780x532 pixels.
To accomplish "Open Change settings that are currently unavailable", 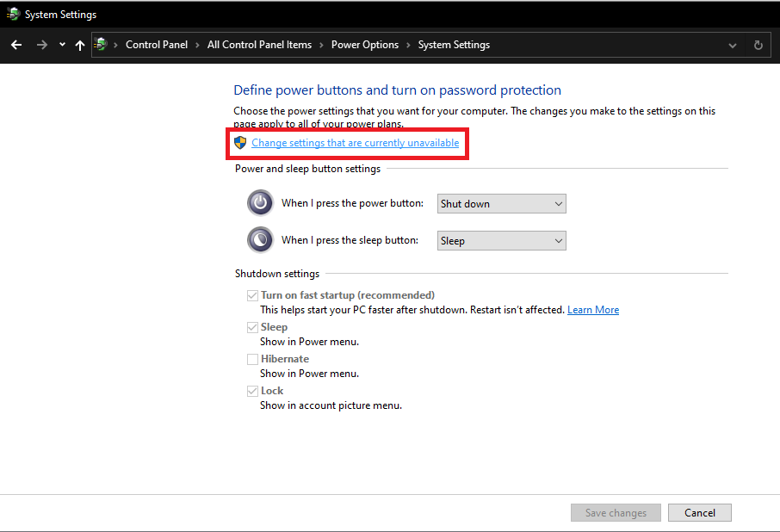I will pos(356,143).
